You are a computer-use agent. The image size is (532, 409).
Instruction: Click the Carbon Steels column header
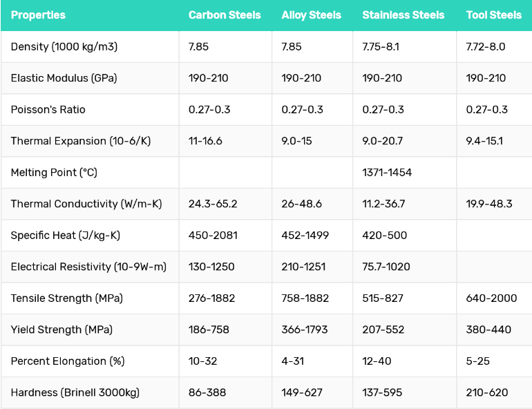pyautogui.click(x=225, y=15)
